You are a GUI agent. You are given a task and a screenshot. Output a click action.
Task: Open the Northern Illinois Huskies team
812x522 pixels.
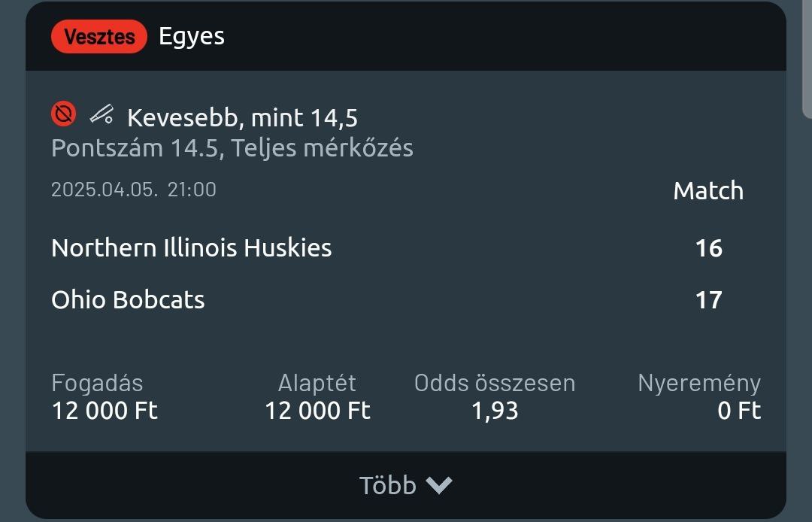[x=191, y=247]
